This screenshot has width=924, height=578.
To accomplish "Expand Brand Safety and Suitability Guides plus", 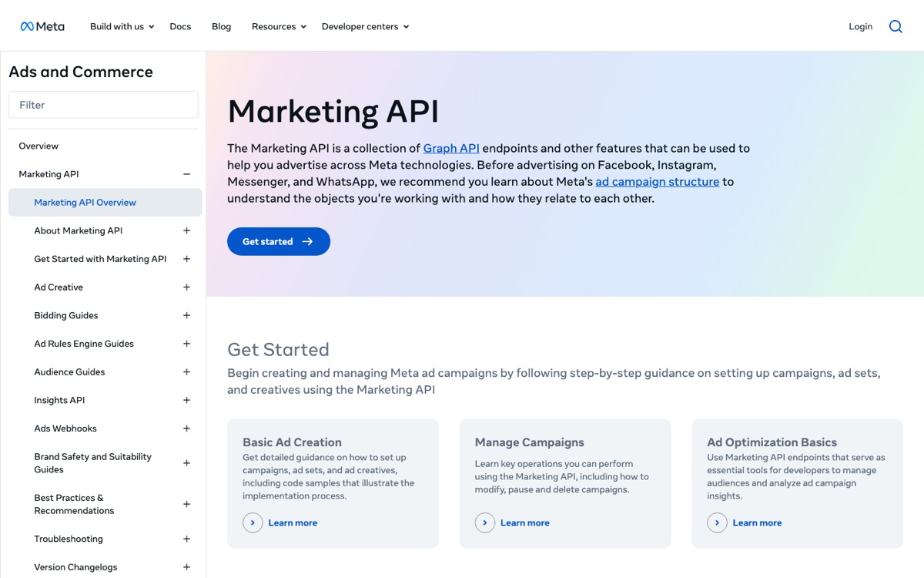I will tap(186, 463).
